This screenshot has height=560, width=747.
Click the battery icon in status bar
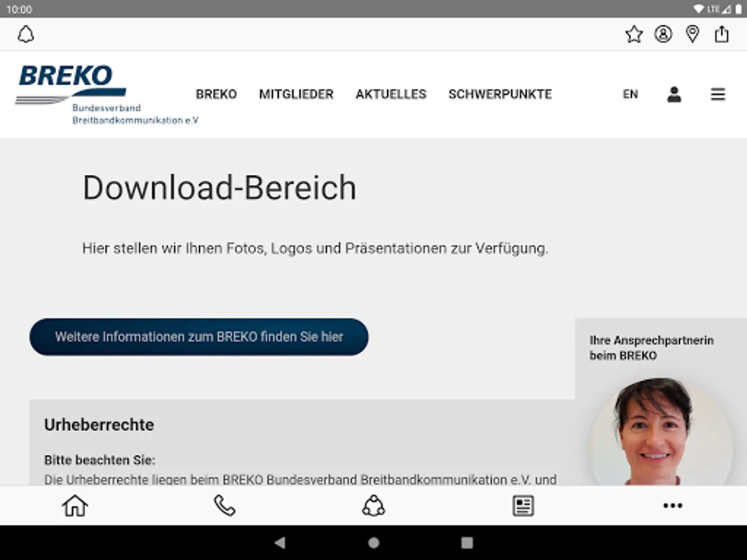click(x=738, y=9)
